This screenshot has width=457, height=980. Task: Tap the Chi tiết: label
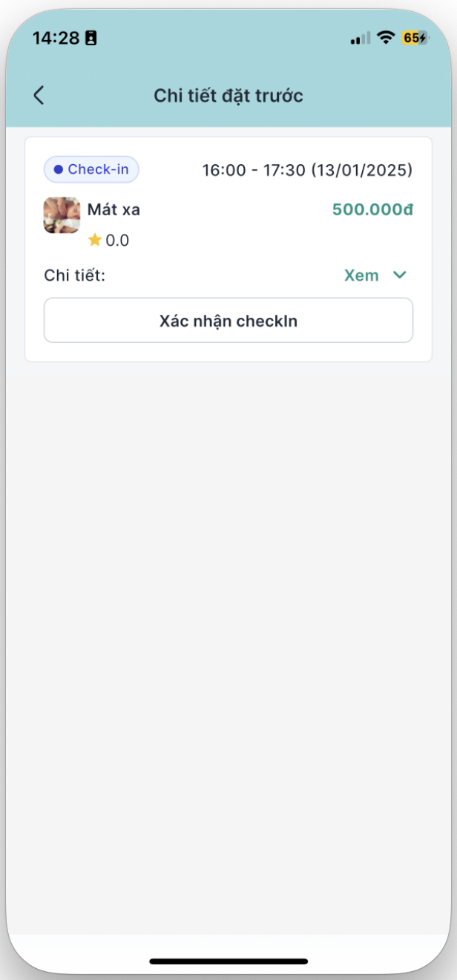[x=75, y=275]
